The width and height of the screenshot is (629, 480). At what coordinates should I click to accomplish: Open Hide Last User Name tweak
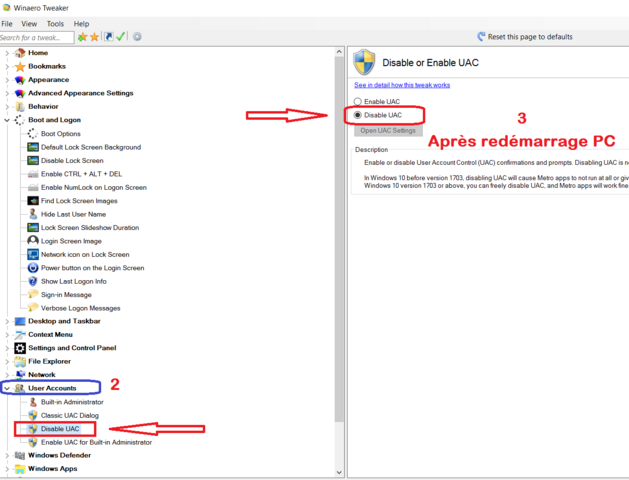pyautogui.click(x=74, y=214)
